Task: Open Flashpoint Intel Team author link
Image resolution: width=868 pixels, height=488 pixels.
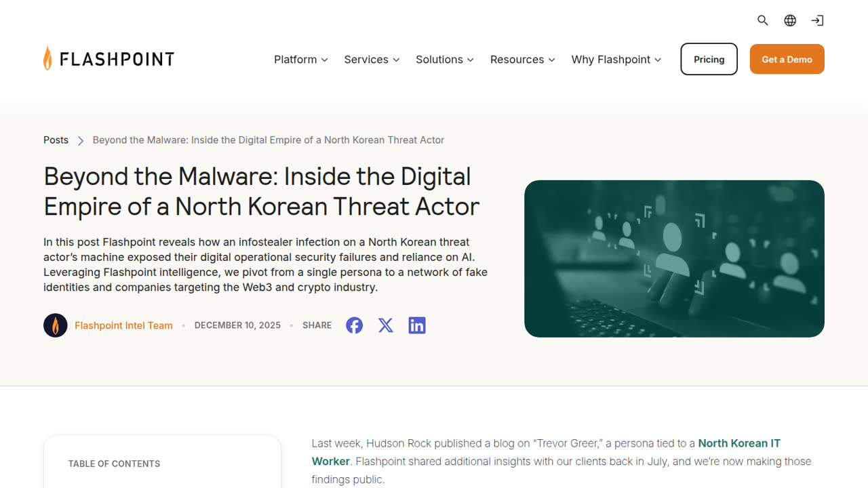Action: click(123, 325)
